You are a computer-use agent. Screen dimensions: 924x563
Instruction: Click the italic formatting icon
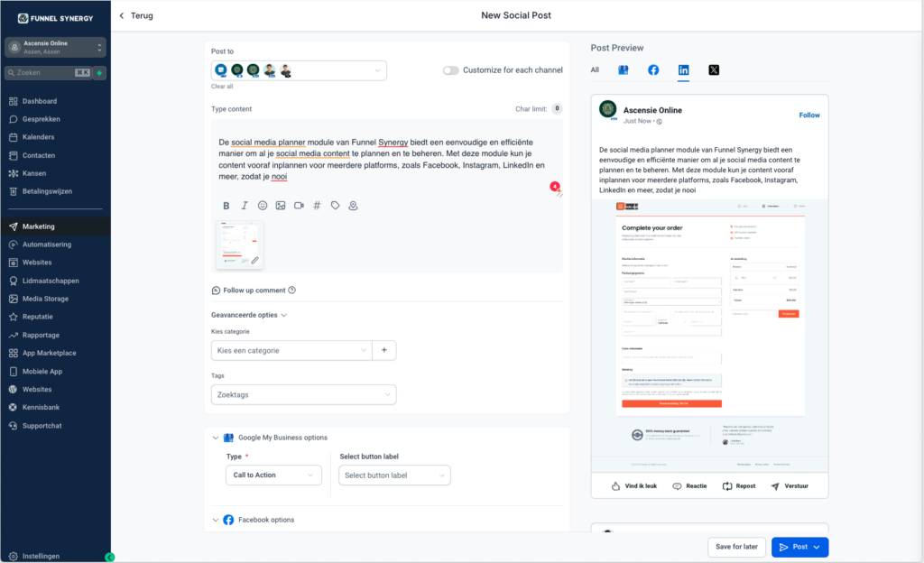click(245, 206)
